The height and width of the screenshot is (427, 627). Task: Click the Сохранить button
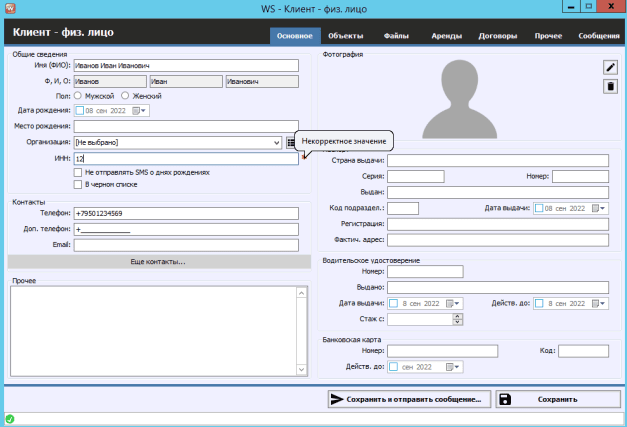[556, 399]
